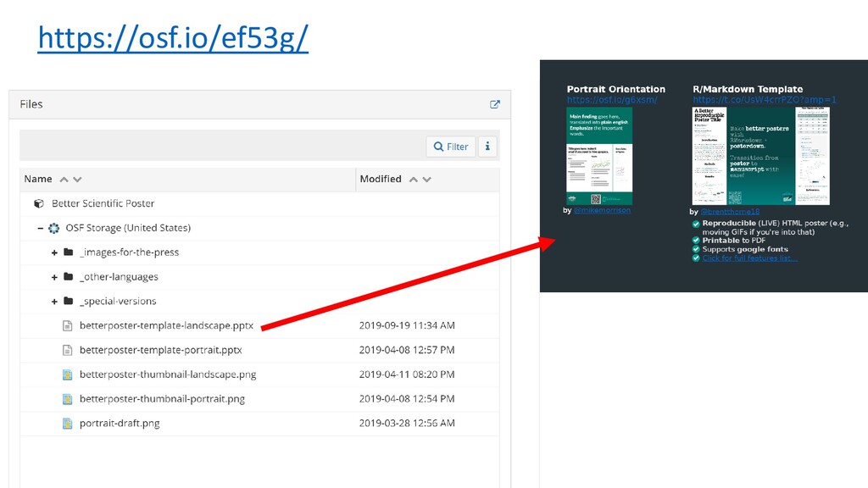Click date 2019-04-08 12:57 PM
Screen dimensions: 868x488
[x=407, y=350]
